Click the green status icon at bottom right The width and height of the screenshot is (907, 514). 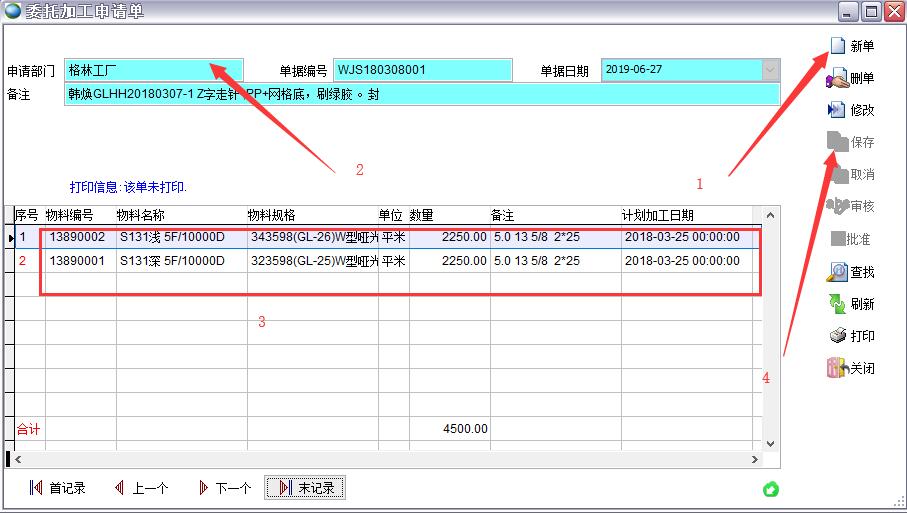coord(771,489)
